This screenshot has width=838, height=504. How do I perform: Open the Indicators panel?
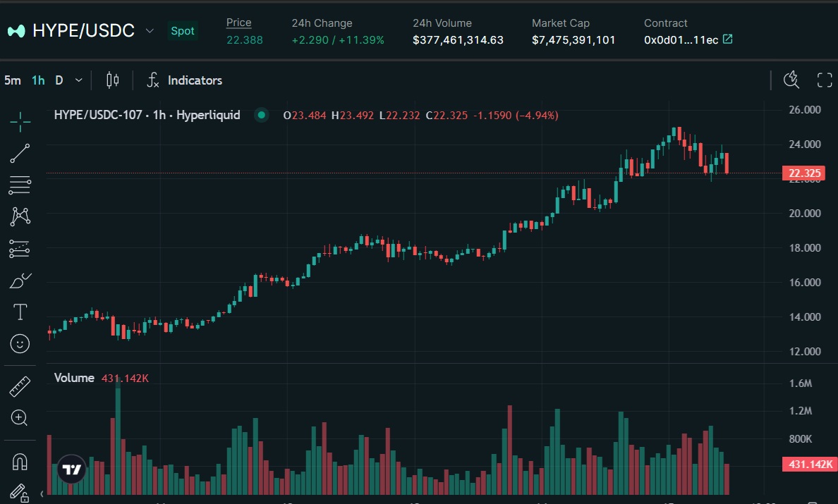184,80
